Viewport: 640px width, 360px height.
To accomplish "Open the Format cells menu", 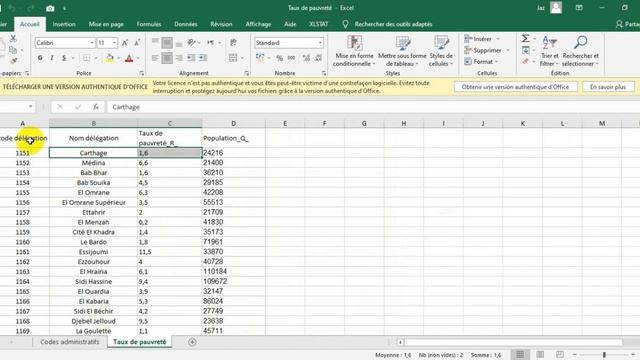I will (482, 62).
